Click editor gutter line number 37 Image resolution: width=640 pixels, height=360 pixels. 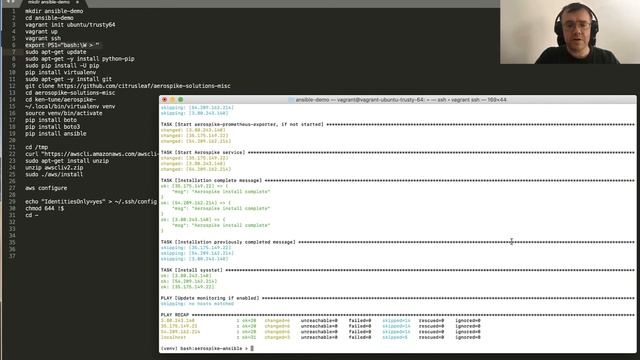coord(12,256)
